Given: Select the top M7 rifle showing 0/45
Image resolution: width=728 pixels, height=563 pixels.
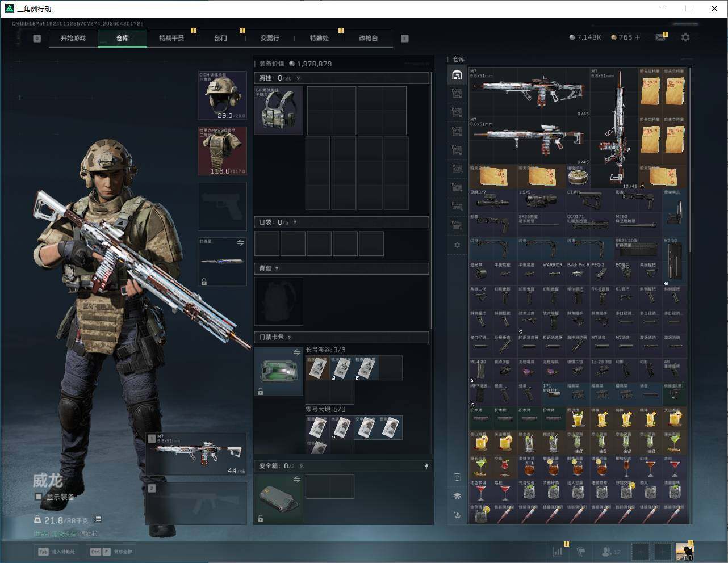Looking at the screenshot, I should 529,92.
